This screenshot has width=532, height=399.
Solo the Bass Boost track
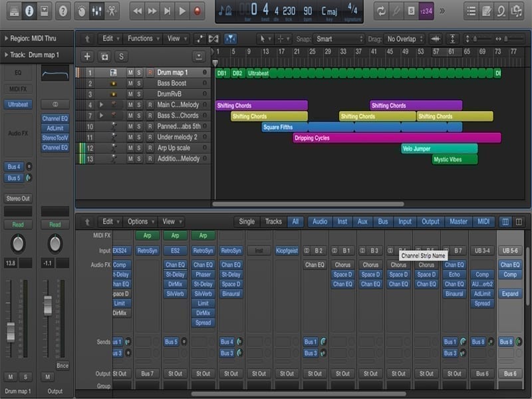(x=140, y=83)
